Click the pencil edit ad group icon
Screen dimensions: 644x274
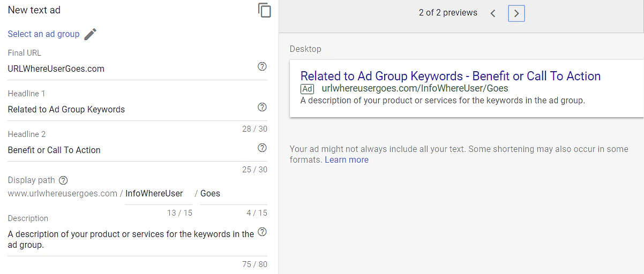(x=90, y=34)
